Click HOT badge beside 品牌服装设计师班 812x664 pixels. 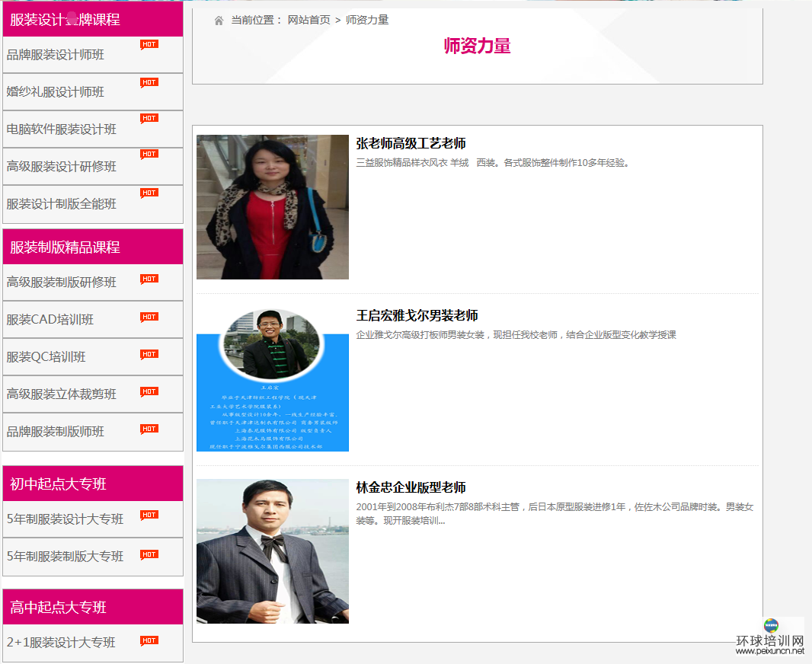pos(149,44)
